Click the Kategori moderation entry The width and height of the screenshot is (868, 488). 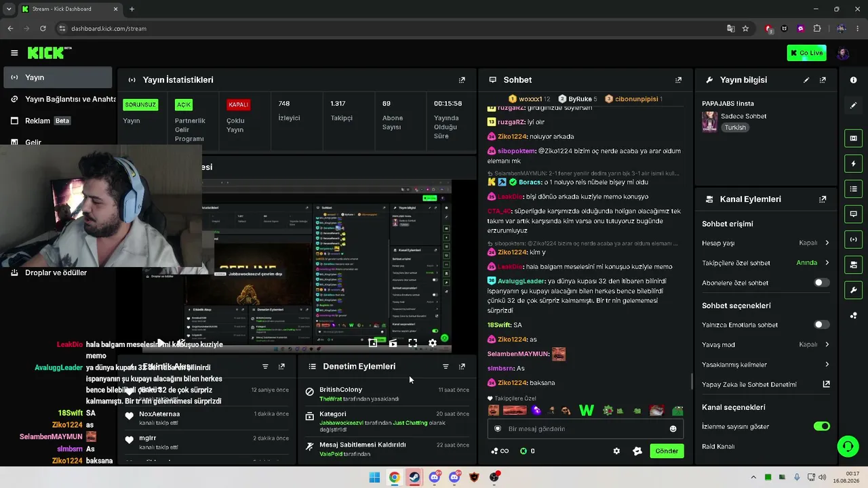[x=387, y=422]
